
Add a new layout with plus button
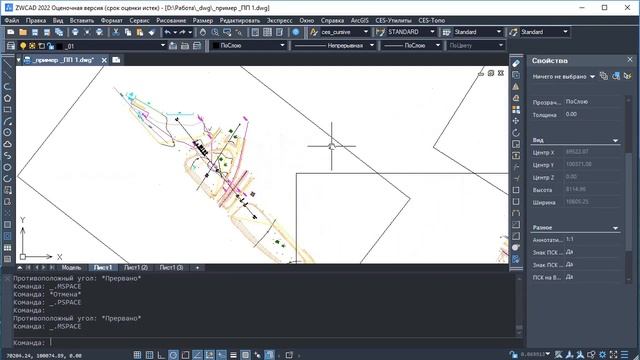point(197,268)
